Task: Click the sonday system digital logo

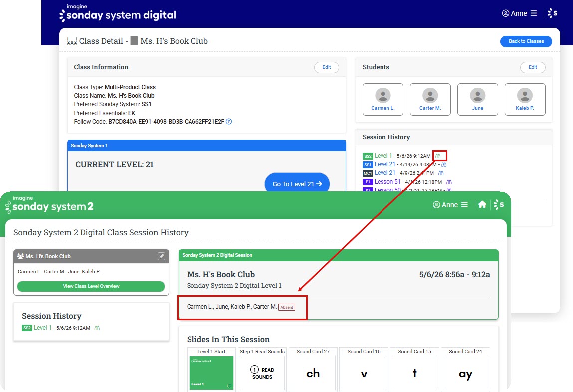Action: (x=118, y=13)
